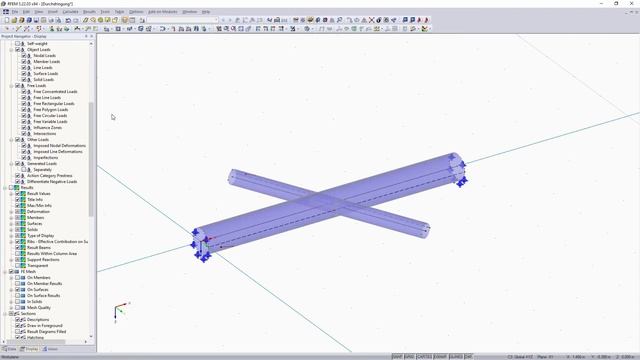The image size is (640, 360).
Task: Click the blue support symbols at left beam end
Action: (201, 245)
